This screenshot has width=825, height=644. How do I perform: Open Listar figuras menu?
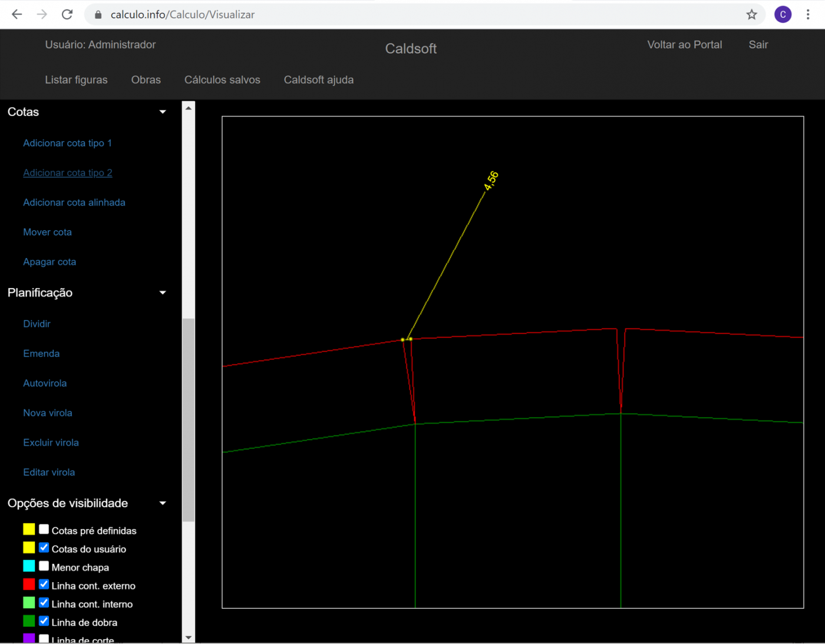click(x=76, y=80)
